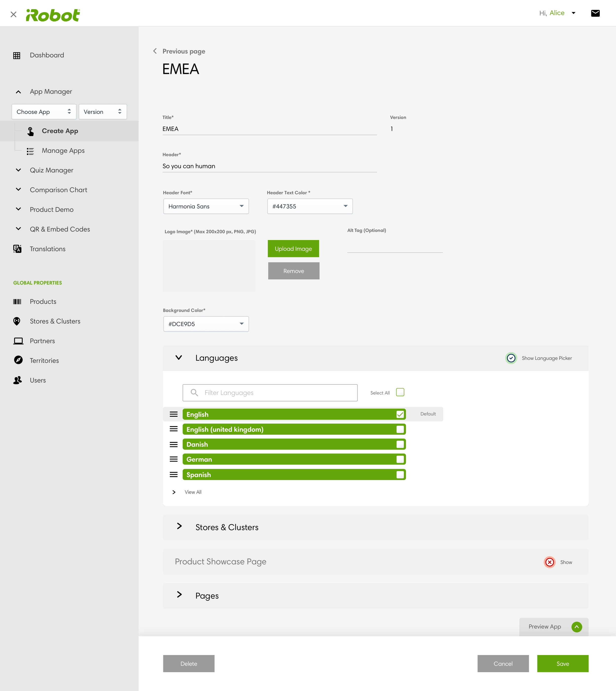
Task: Open the mail envelope icon
Action: tap(595, 13)
